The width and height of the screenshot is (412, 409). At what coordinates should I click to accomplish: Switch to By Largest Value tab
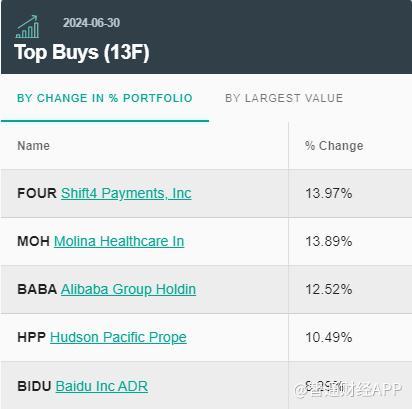(284, 98)
